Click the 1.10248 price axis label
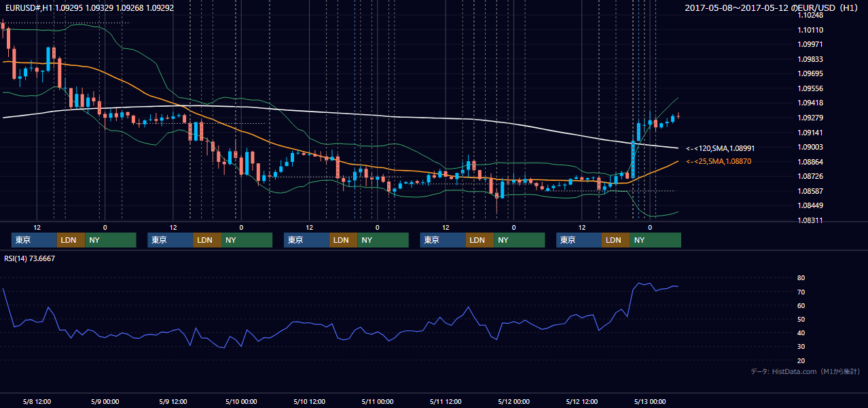 [810, 15]
